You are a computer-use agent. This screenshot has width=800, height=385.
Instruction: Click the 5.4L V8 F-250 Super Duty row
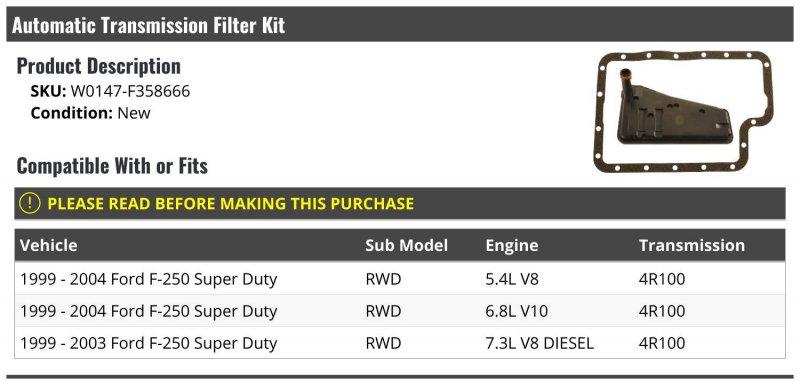pos(399,278)
